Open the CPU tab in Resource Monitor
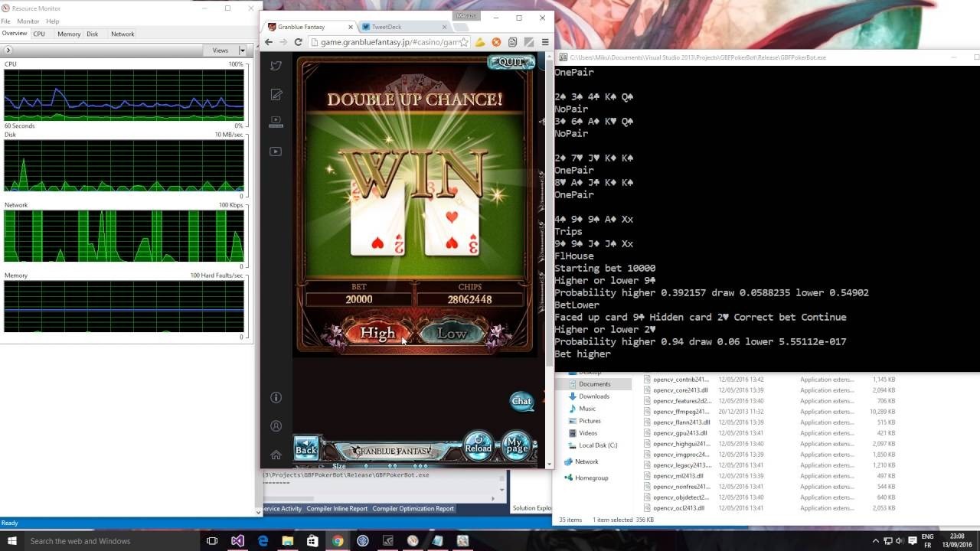 coord(39,34)
